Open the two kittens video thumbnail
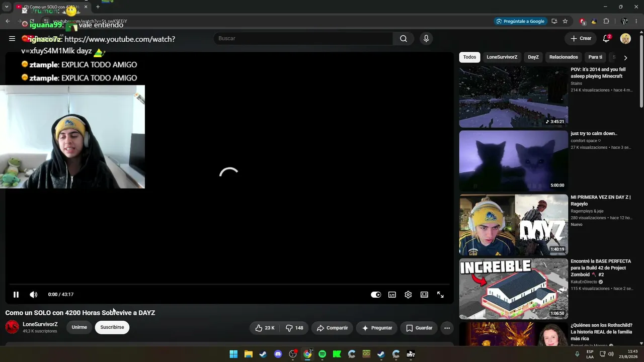This screenshot has width=644, height=362. coord(513,161)
